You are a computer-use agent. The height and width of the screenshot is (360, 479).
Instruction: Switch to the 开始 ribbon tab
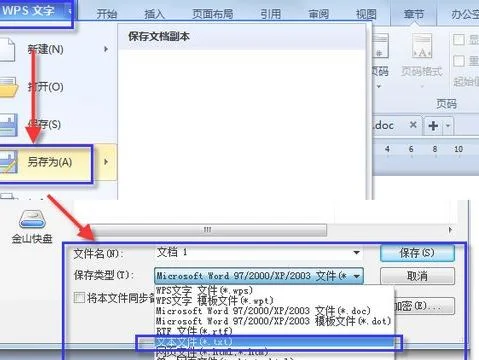pyautogui.click(x=107, y=14)
